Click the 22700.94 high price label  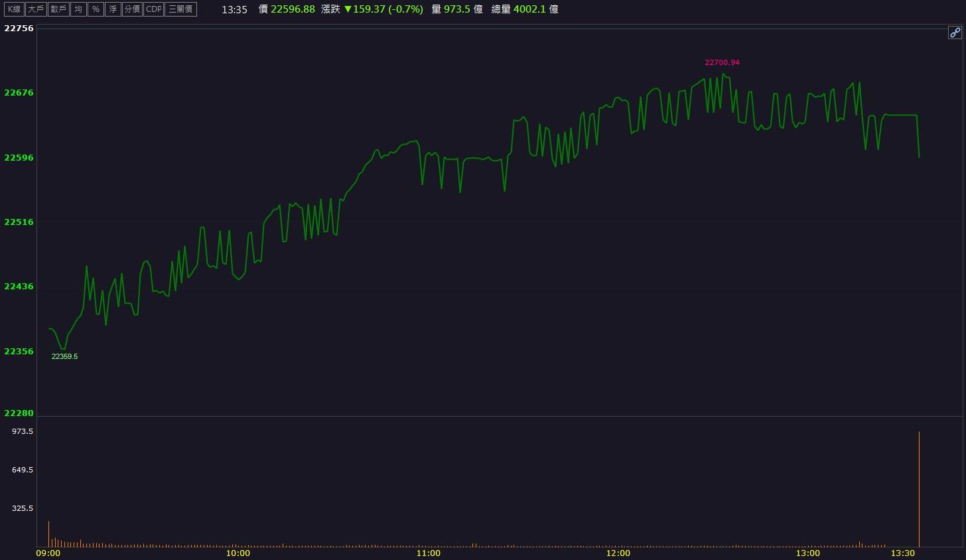click(x=722, y=62)
